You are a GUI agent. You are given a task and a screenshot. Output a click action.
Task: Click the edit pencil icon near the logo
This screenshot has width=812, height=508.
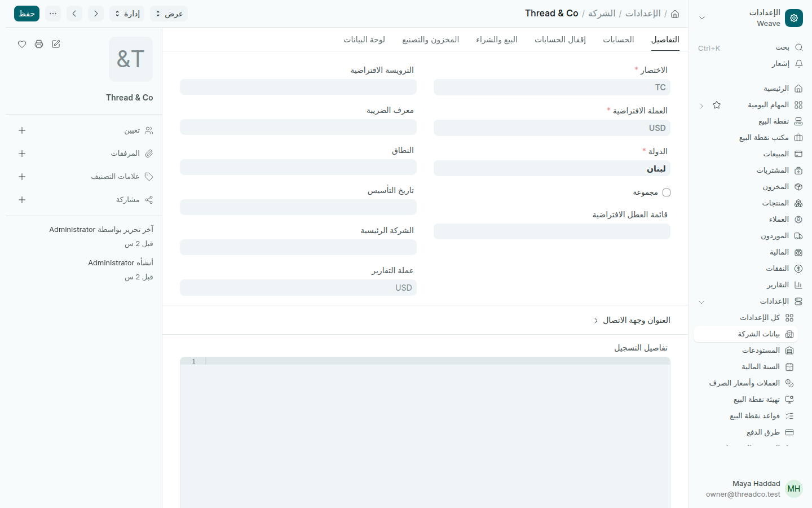pos(56,44)
